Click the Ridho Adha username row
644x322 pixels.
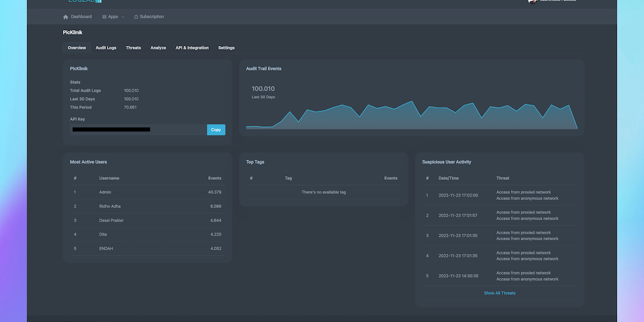click(x=147, y=206)
